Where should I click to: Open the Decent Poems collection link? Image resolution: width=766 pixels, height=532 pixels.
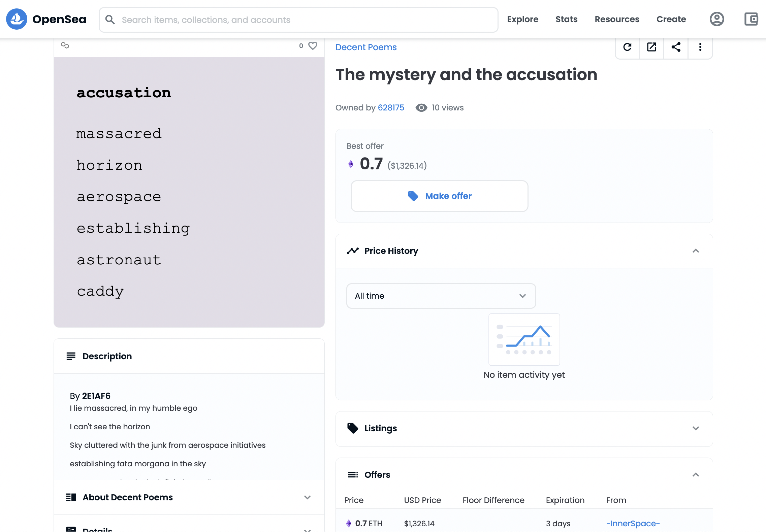pos(366,47)
